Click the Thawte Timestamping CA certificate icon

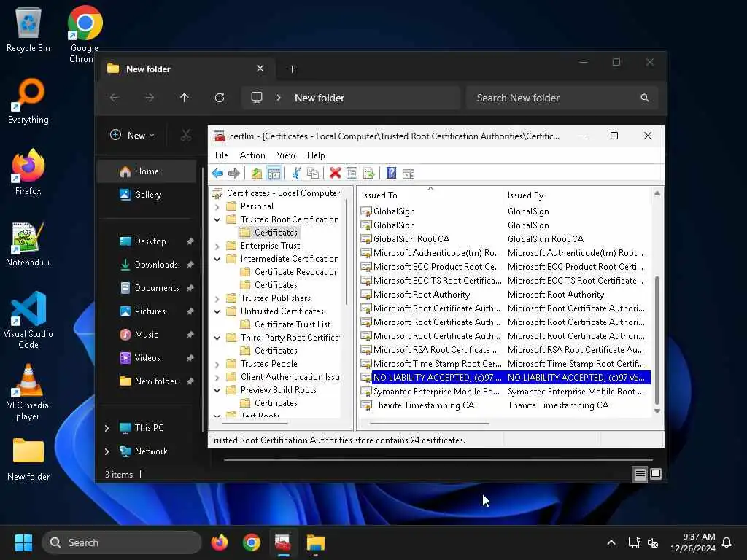[x=366, y=405]
